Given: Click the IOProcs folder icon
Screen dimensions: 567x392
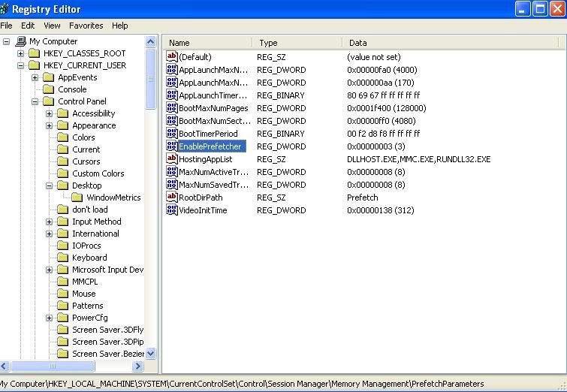Looking at the screenshot, I should [x=63, y=246].
